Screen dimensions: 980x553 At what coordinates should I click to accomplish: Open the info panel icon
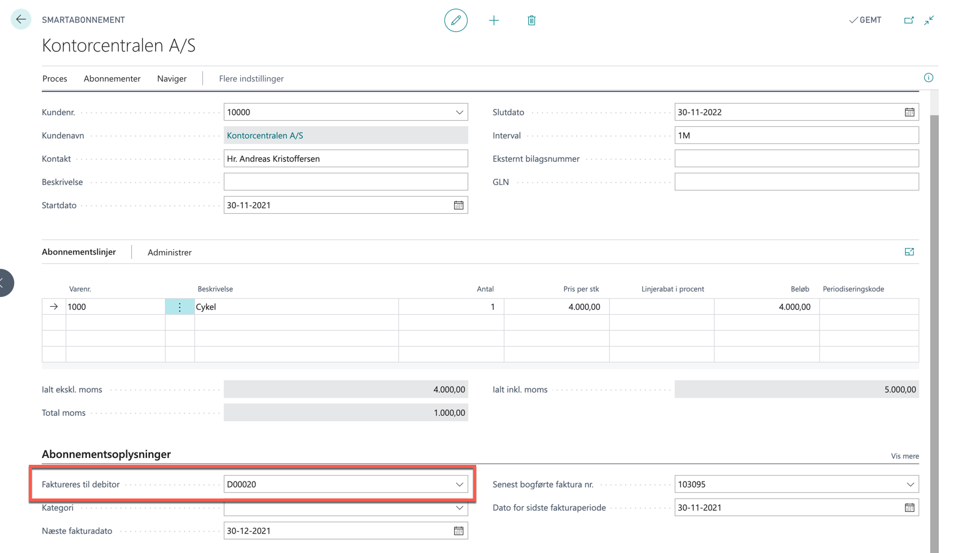[929, 78]
